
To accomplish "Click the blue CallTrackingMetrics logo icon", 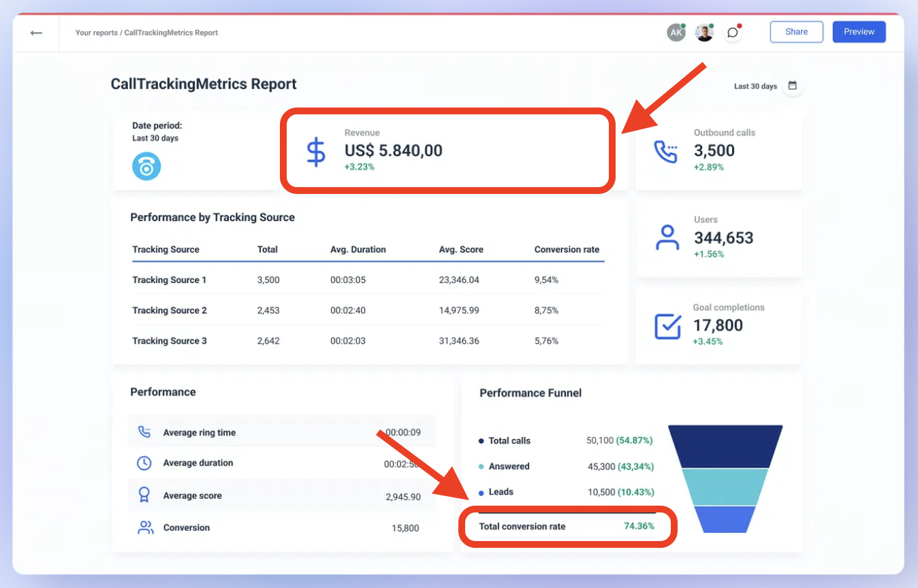I will tap(146, 166).
